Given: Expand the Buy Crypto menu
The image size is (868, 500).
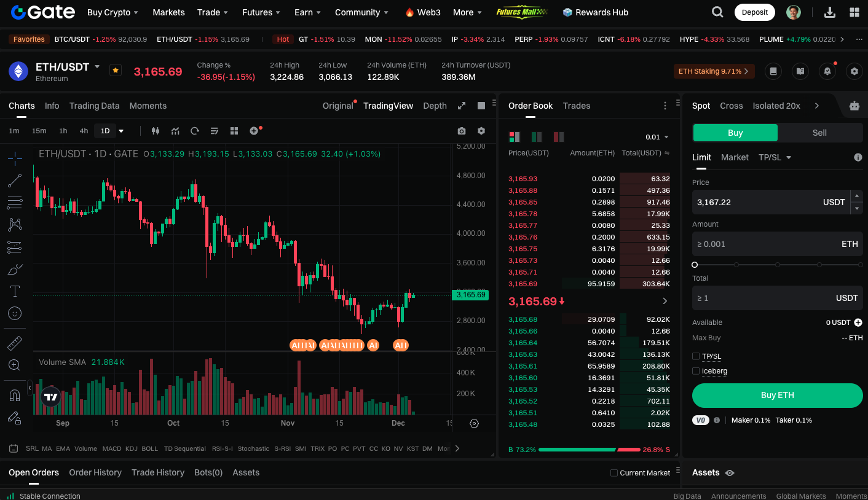Looking at the screenshot, I should click(112, 12).
